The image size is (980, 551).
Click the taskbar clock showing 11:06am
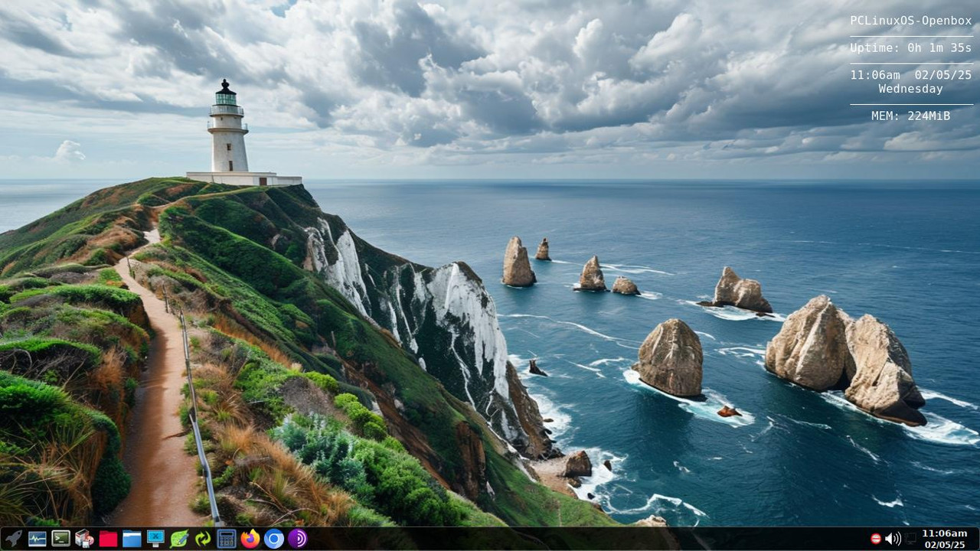[945, 533]
